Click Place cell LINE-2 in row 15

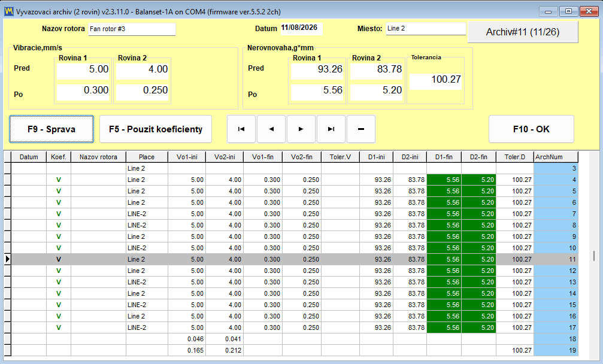147,305
